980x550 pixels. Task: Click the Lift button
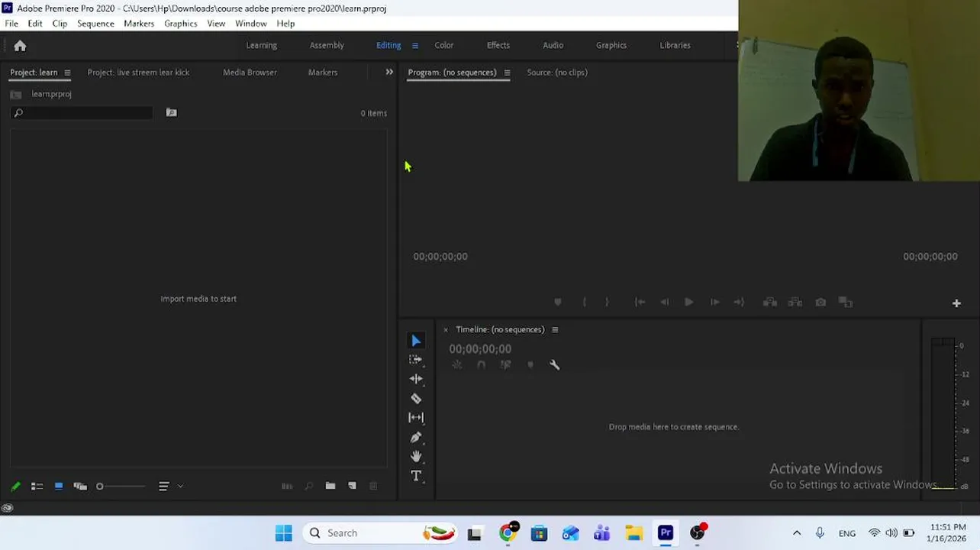pos(770,302)
